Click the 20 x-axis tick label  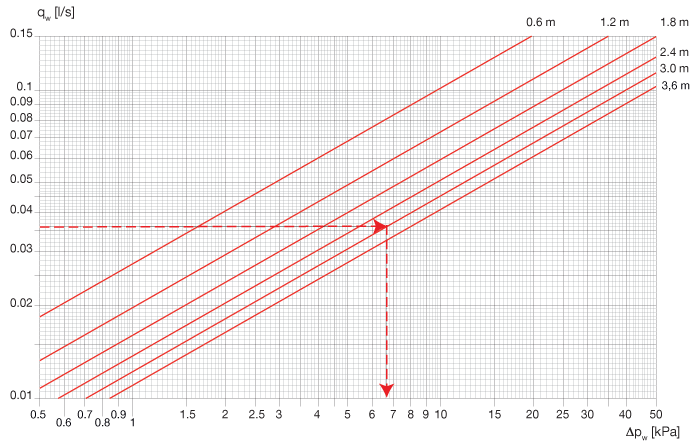(x=532, y=415)
